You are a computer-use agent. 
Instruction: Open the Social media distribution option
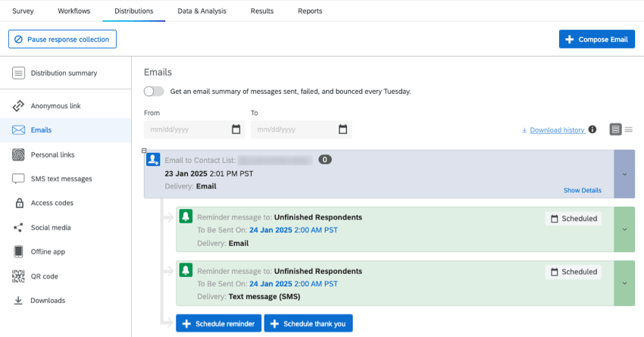51,227
